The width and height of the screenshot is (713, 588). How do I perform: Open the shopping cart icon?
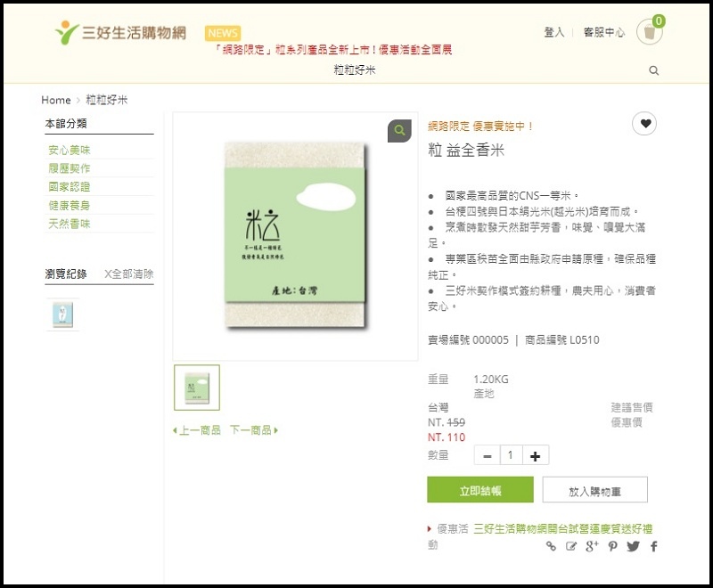650,32
